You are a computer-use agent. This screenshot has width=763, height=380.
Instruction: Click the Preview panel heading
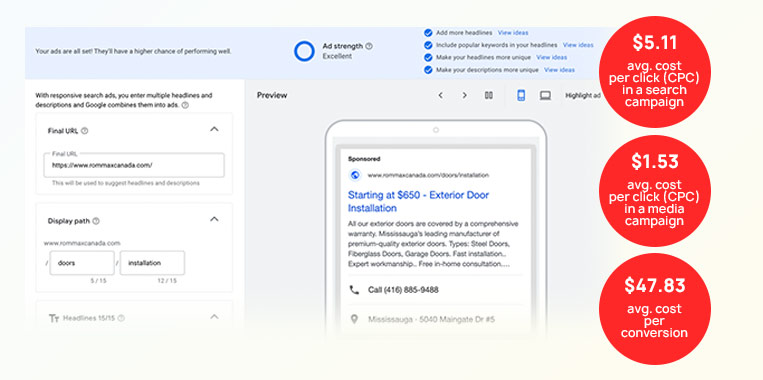pyautogui.click(x=272, y=95)
